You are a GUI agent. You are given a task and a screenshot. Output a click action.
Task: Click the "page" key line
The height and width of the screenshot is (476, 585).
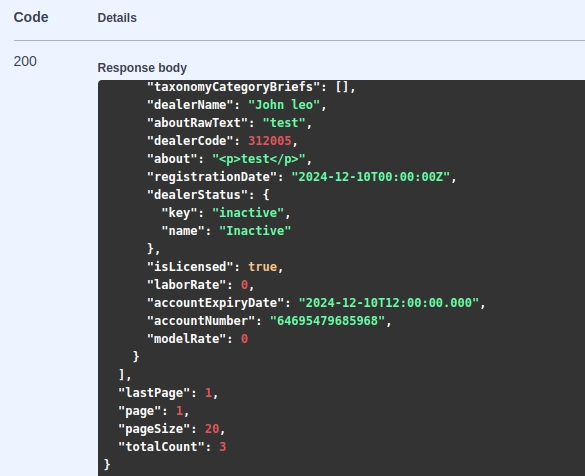[x=154, y=411]
